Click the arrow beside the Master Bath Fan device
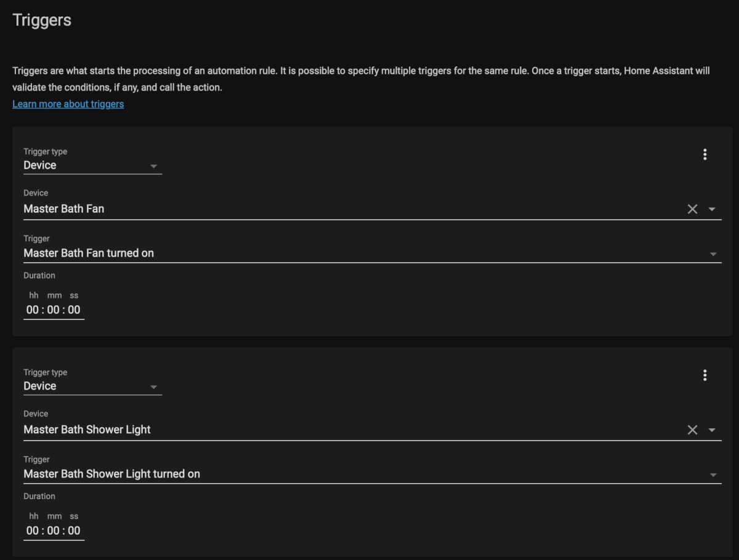The height and width of the screenshot is (560, 739). pos(712,209)
